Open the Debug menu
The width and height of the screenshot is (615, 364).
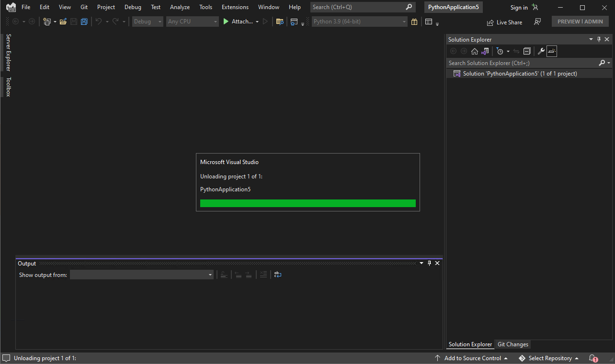133,7
